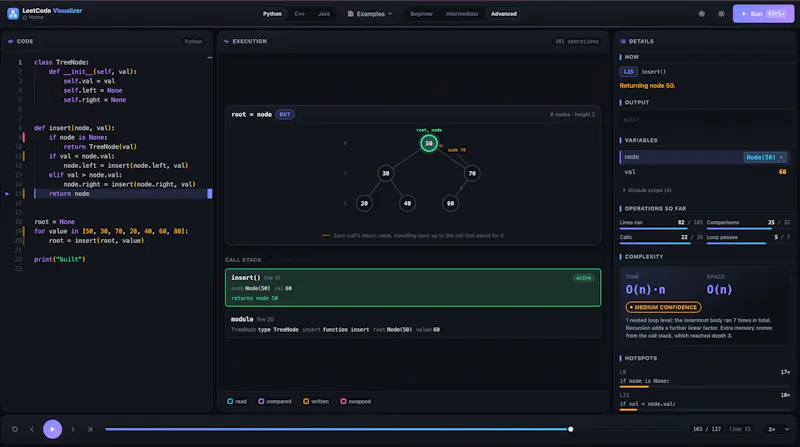Open the Home link under the title
The height and width of the screenshot is (447, 800).
(x=33, y=17)
